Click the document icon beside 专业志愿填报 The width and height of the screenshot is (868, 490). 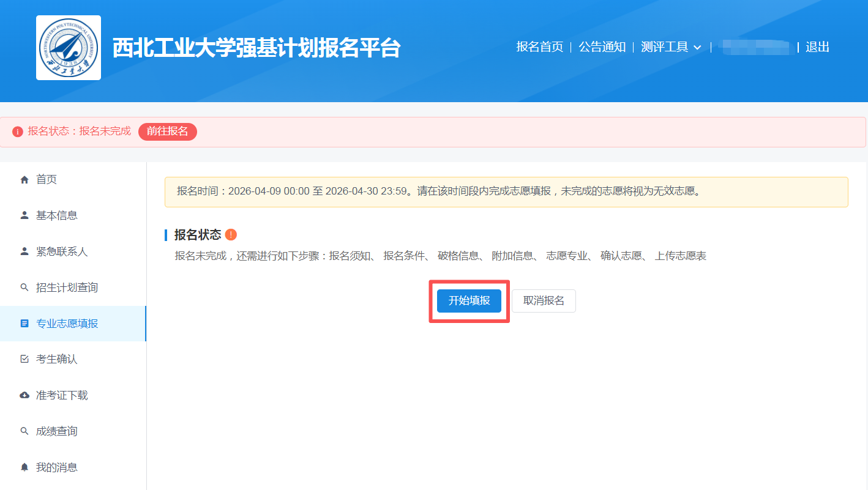tap(24, 324)
